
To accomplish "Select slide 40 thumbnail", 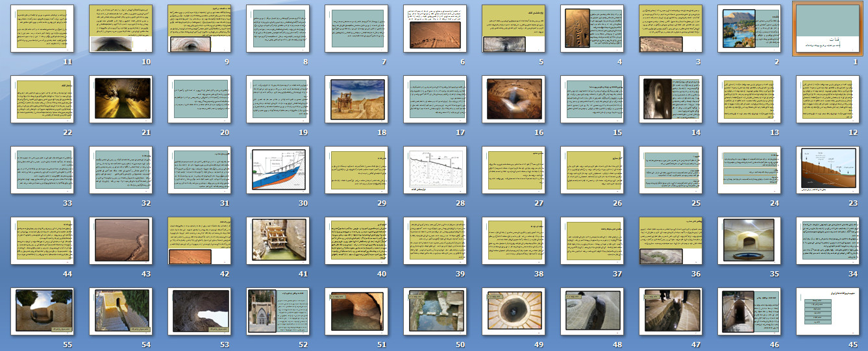I will click(356, 241).
